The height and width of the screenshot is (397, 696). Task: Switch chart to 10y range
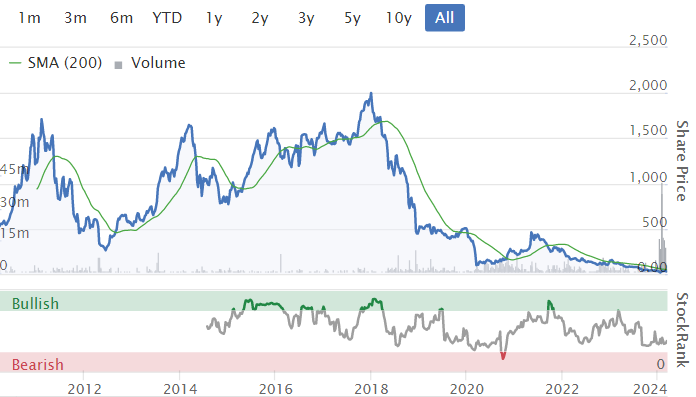[x=399, y=18]
